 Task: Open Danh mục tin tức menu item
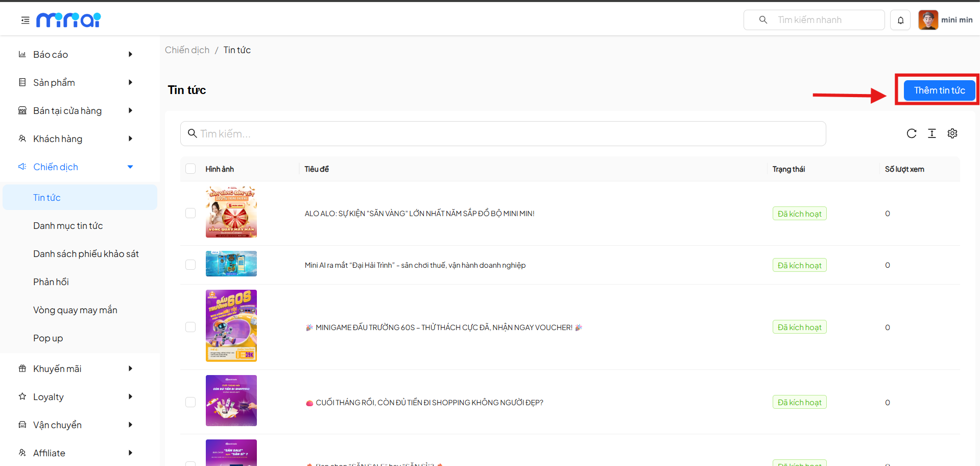pyautogui.click(x=68, y=226)
